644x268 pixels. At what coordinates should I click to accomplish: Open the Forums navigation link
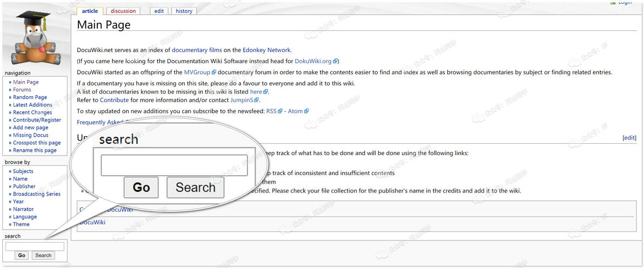22,90
